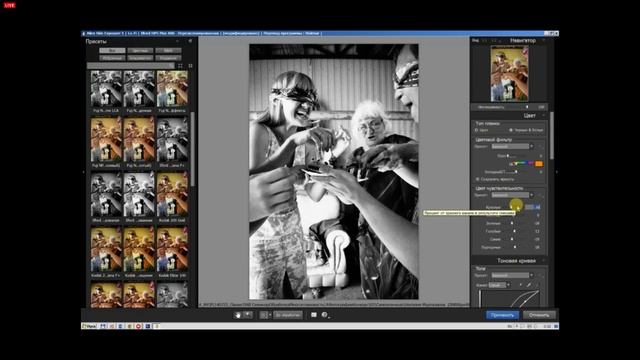Apply the effect with the blue Применить button
Screen dimensions: 640x360
click(502, 315)
